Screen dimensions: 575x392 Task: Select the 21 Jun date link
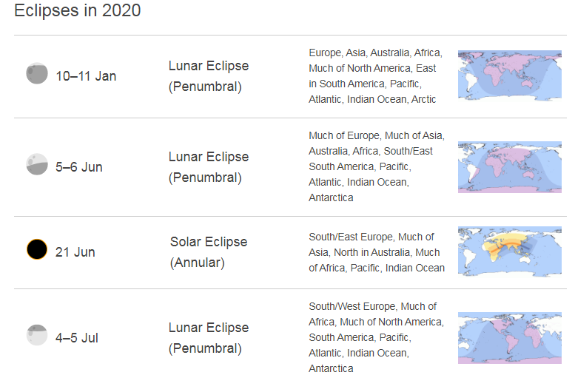(75, 252)
